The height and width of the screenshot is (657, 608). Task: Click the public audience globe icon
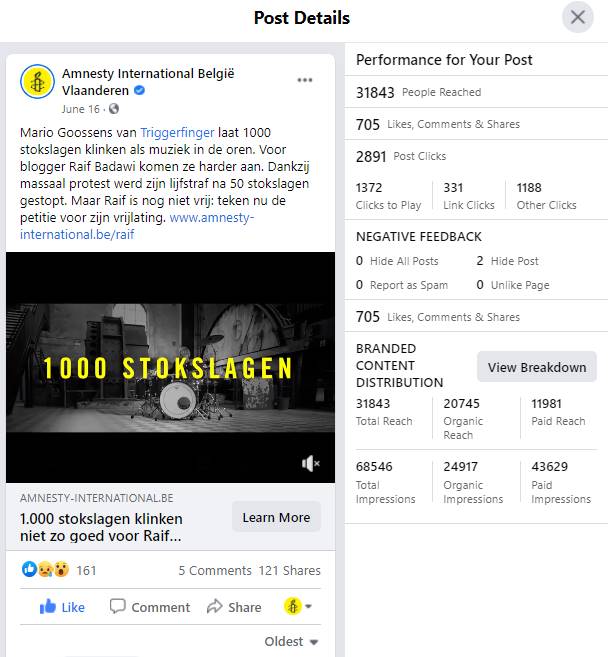(113, 108)
